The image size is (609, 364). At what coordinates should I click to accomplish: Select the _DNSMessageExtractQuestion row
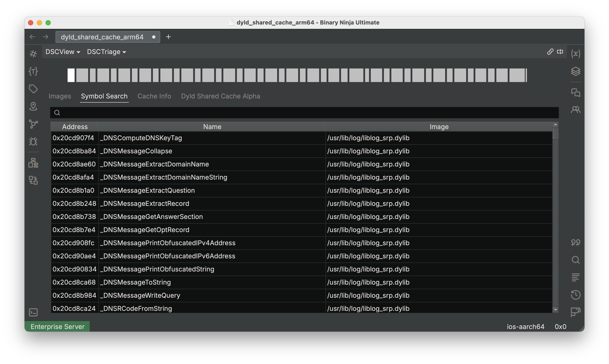point(301,190)
